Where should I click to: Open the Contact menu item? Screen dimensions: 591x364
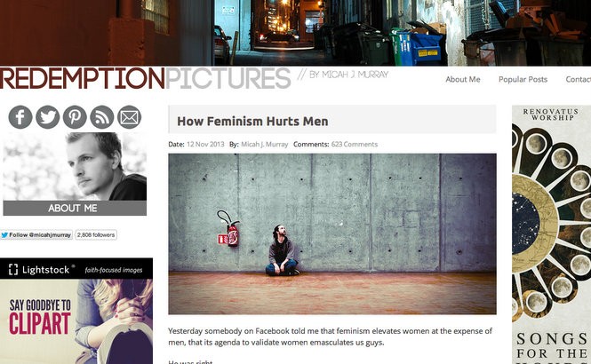point(579,79)
